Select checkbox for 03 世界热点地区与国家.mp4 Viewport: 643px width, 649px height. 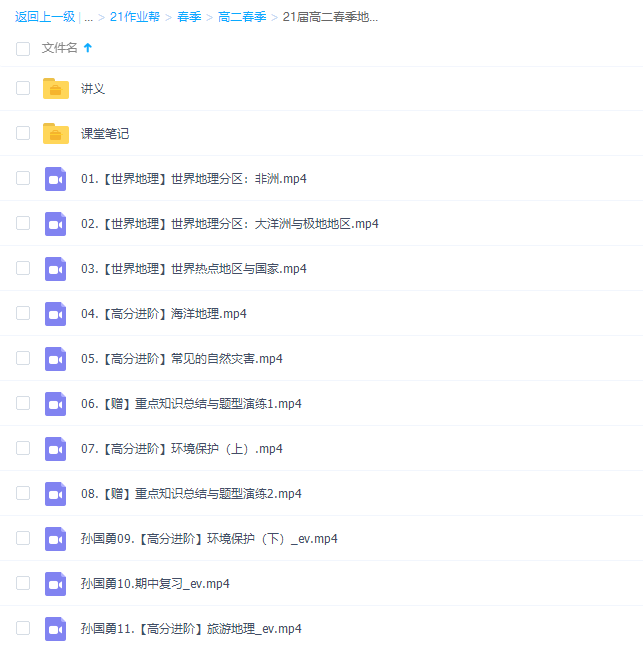(x=23, y=268)
